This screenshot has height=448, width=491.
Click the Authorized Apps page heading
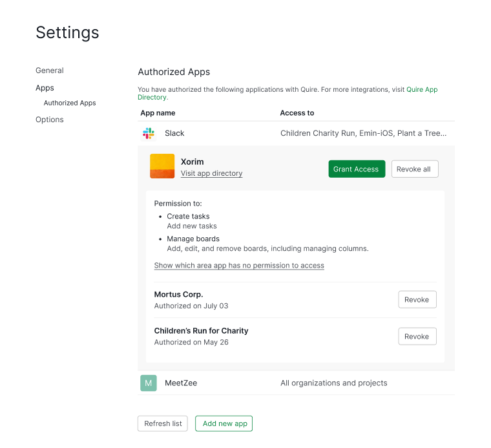174,72
